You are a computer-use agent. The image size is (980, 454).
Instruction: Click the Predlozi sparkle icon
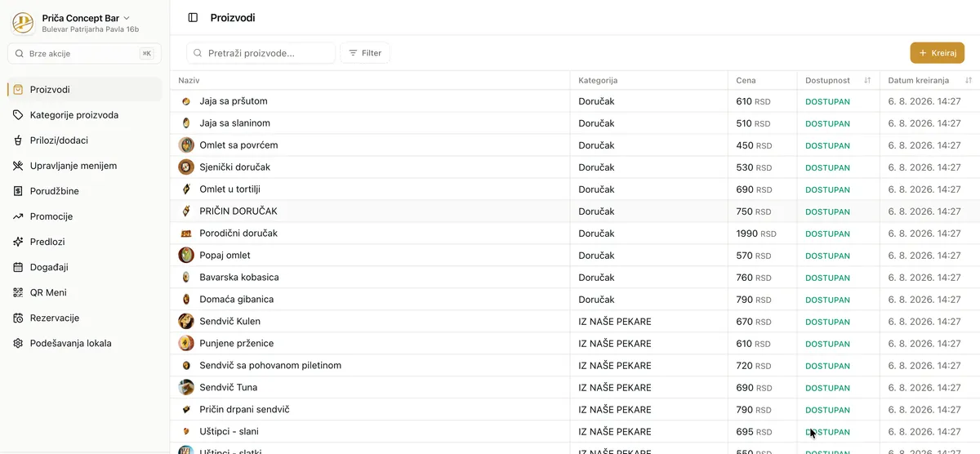point(18,242)
